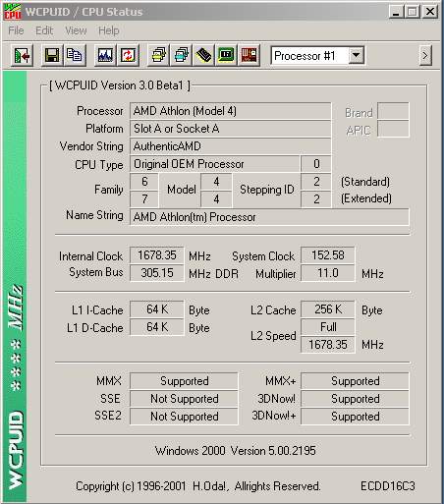This screenshot has width=444, height=504.
Task: Click the yellow stacked windows icon
Action: tap(159, 55)
